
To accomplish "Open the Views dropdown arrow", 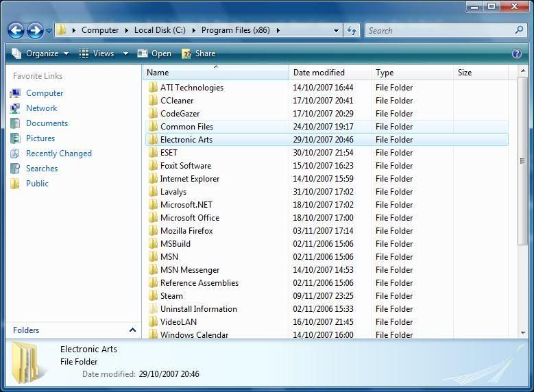I will point(125,53).
